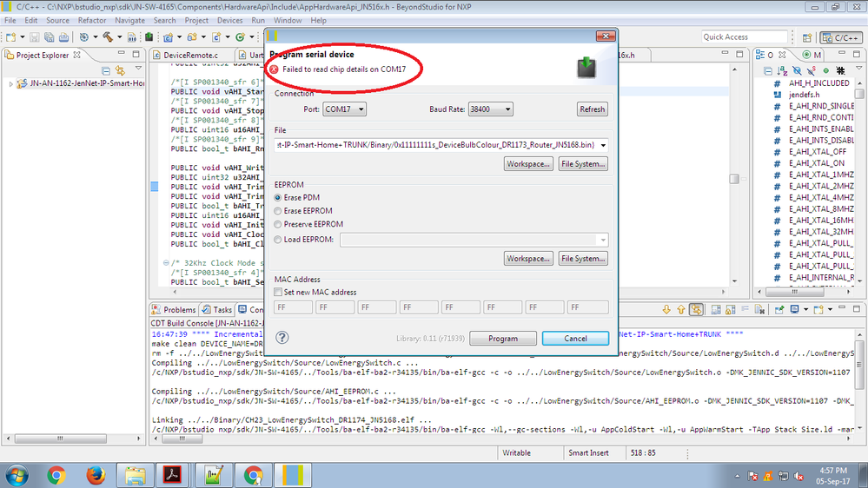This screenshot has height=488, width=868.
Task: Collapse all items in Outline view
Action: coord(768,71)
